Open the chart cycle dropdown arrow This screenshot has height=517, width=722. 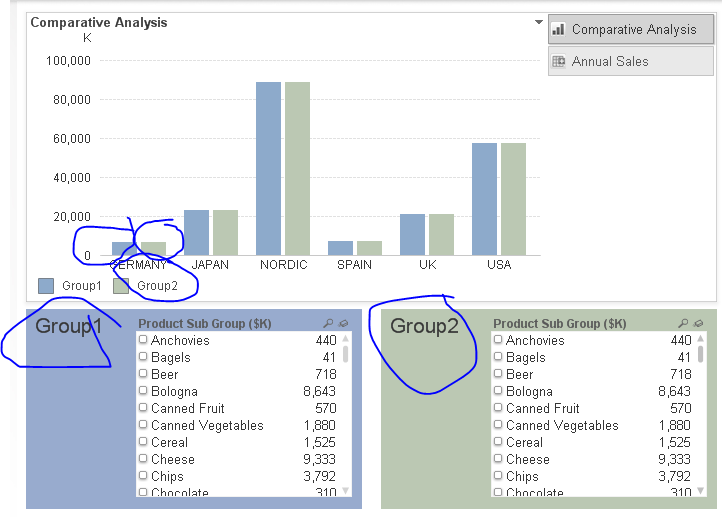pos(538,22)
